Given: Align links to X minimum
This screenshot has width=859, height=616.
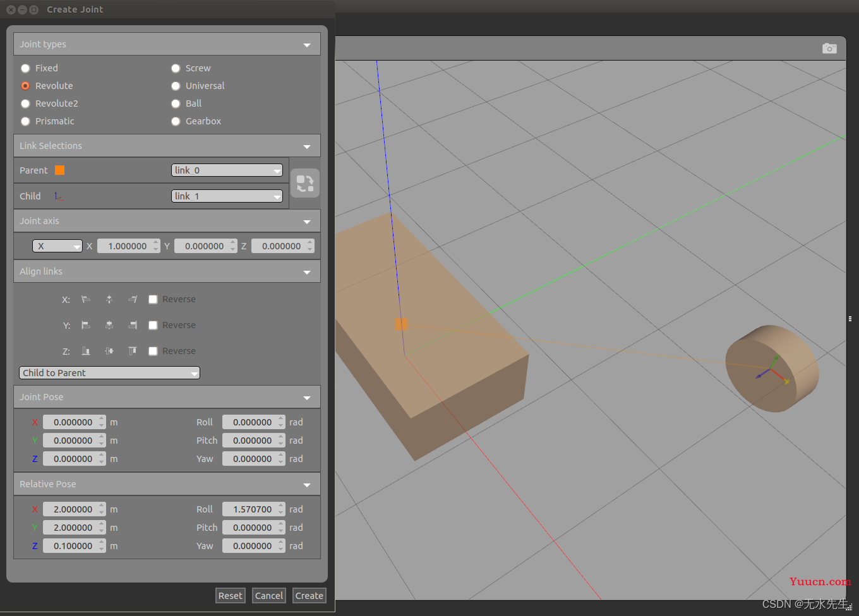Looking at the screenshot, I should 86,299.
